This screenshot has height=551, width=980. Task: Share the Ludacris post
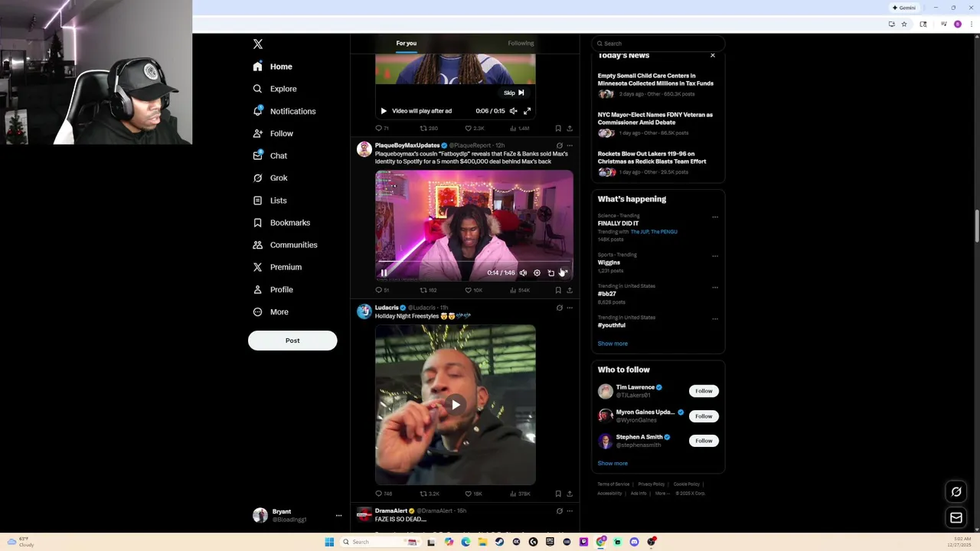click(570, 494)
